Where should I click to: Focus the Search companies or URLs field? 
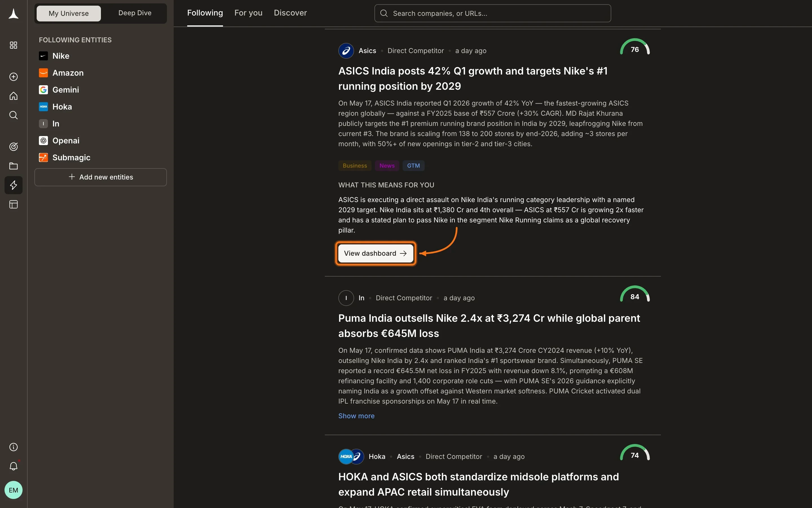(x=493, y=14)
